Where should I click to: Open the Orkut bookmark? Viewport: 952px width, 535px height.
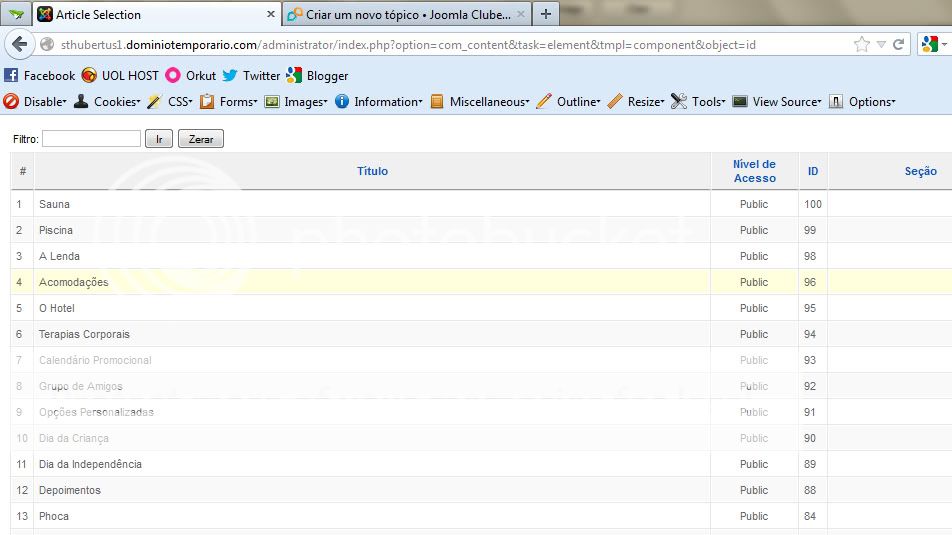191,76
